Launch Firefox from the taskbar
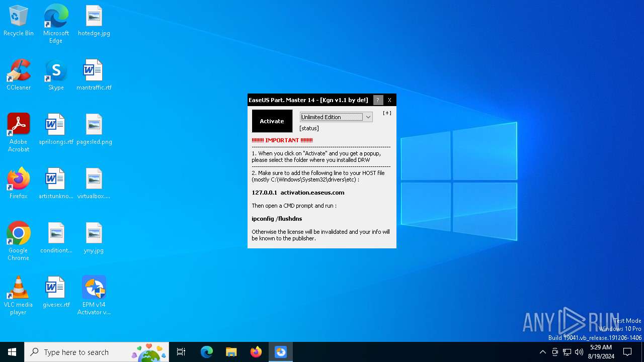This screenshot has height=362, width=644. (256, 352)
